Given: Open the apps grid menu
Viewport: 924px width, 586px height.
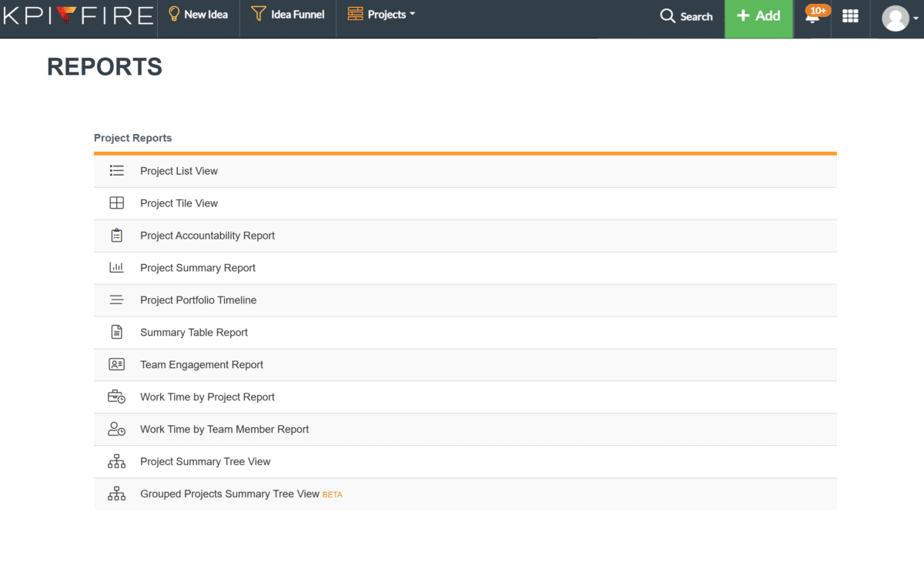Looking at the screenshot, I should pos(851,16).
